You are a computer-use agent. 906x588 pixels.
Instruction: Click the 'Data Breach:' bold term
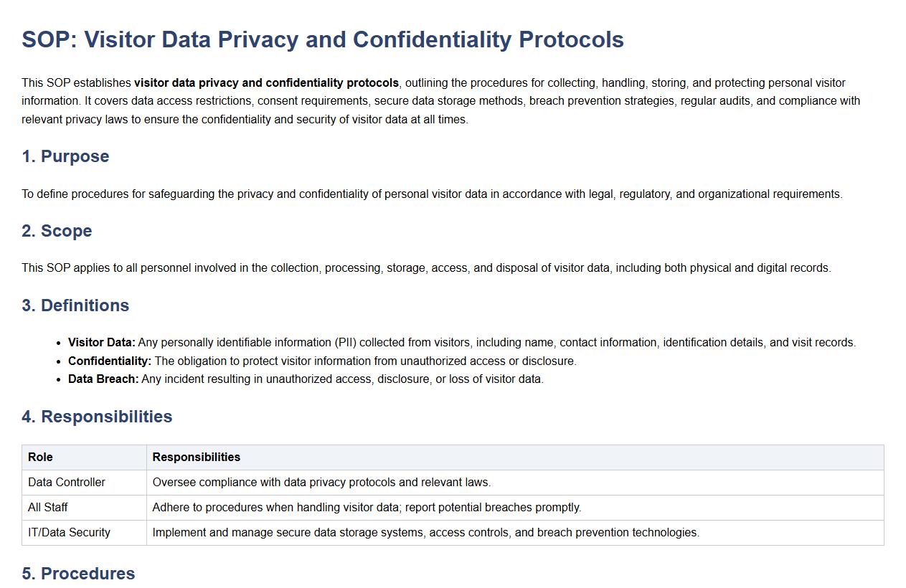pyautogui.click(x=103, y=379)
